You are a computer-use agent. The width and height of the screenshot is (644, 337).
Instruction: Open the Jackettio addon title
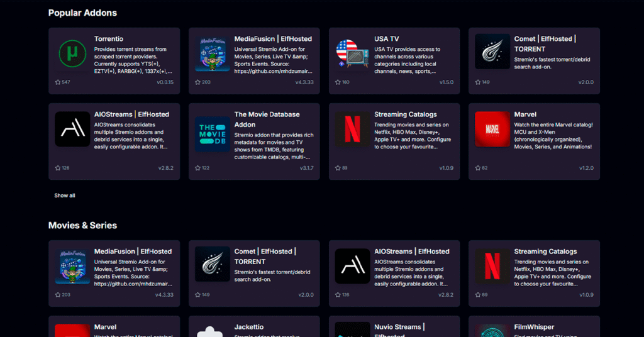click(249, 327)
